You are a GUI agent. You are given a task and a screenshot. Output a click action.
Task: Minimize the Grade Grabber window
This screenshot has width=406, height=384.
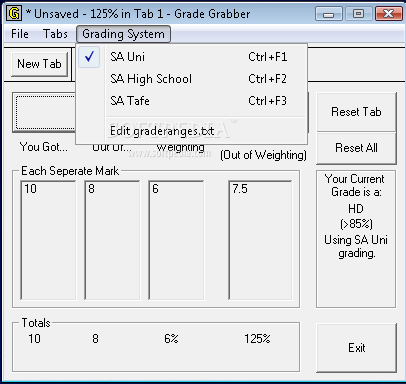tap(329, 14)
